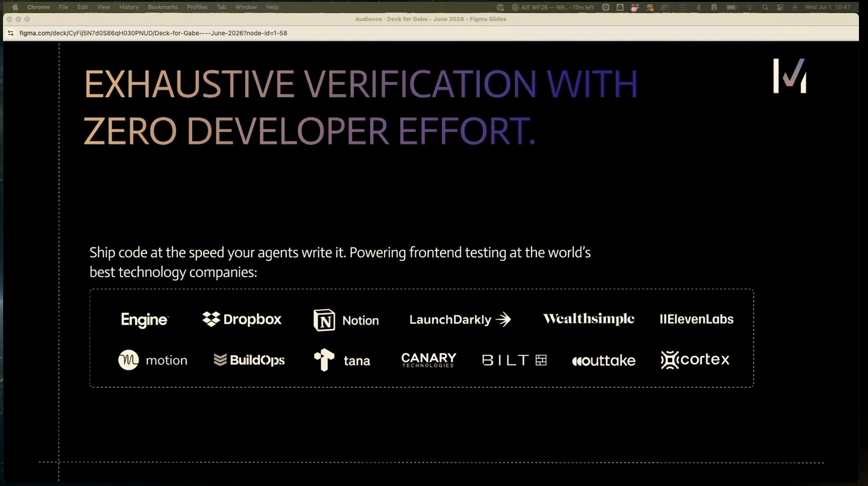
Task: Open the Apple menu
Action: click(16, 7)
